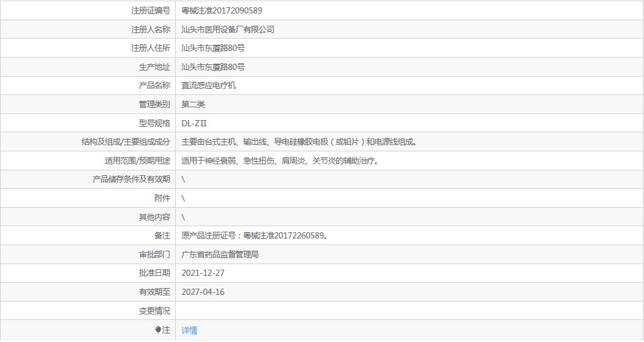Select intended use text 适用于神经衰弱
Viewport: 644px width, 342px height.
coord(280,161)
